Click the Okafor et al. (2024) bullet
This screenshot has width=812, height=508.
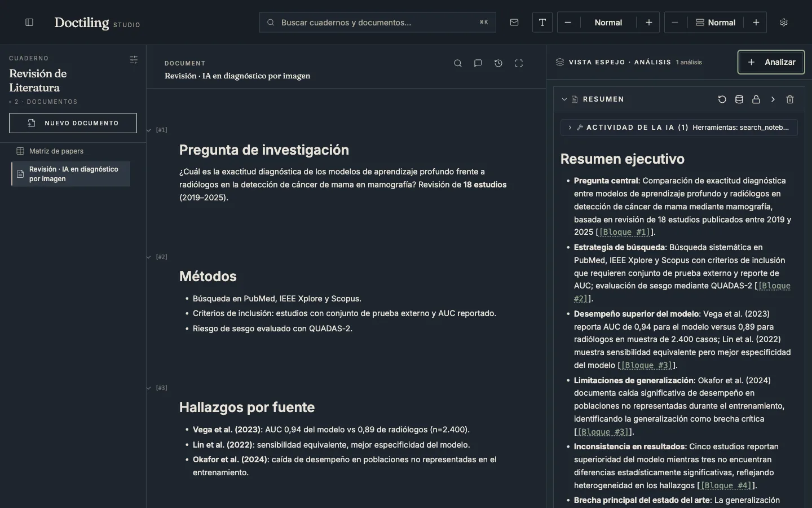coord(345,466)
